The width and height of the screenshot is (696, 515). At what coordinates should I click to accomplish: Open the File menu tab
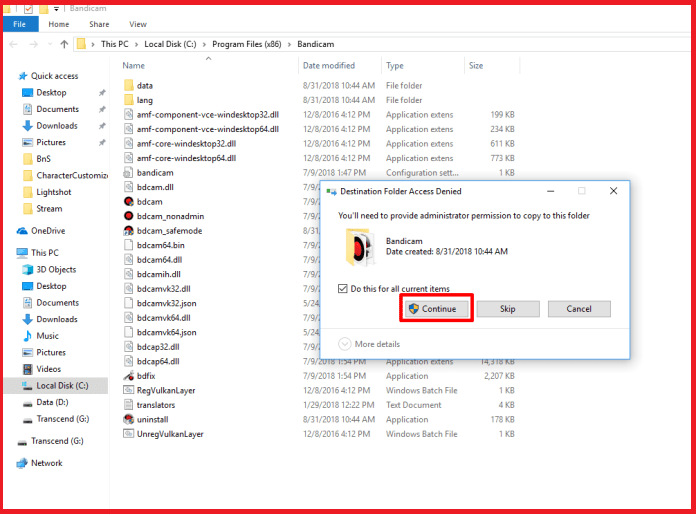pyautogui.click(x=20, y=24)
